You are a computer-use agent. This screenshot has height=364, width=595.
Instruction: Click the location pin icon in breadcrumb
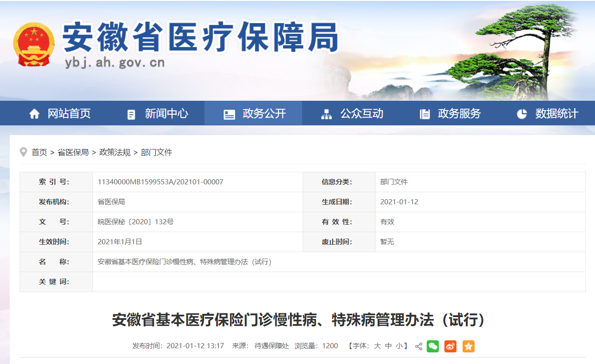pyautogui.click(x=23, y=152)
